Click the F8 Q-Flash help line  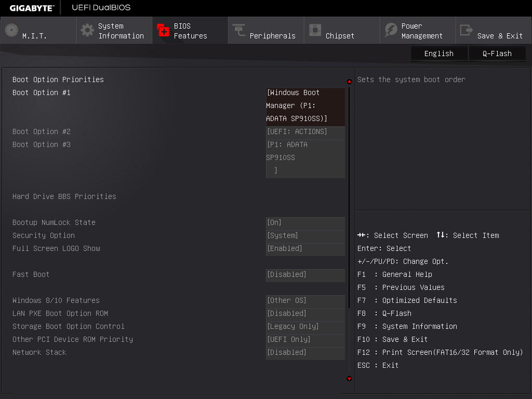coord(384,313)
